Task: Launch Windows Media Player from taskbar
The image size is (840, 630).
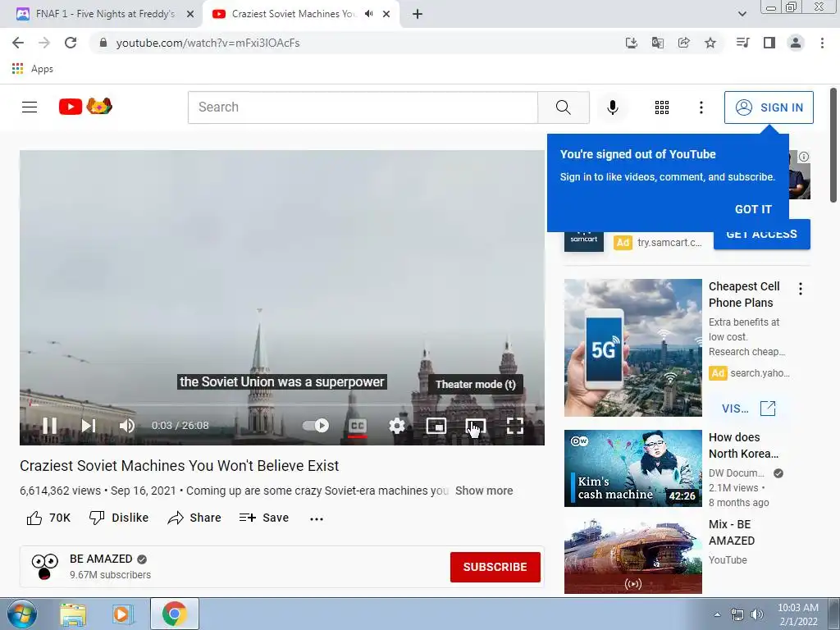Action: 121,614
